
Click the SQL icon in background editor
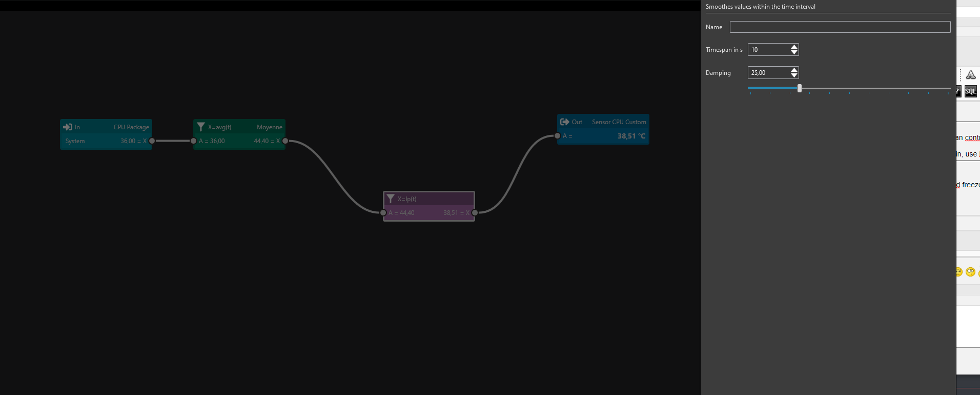(x=970, y=91)
